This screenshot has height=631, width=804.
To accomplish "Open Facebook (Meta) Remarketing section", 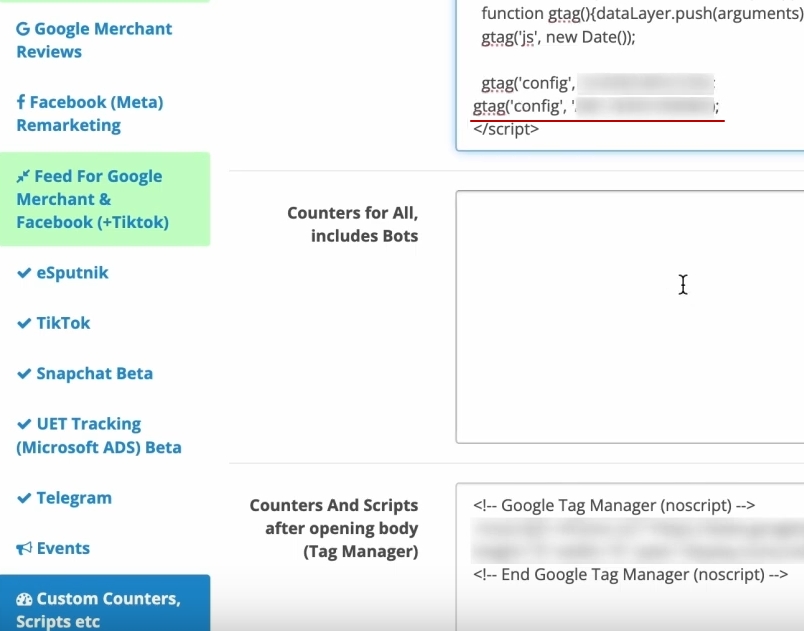I will (x=90, y=114).
